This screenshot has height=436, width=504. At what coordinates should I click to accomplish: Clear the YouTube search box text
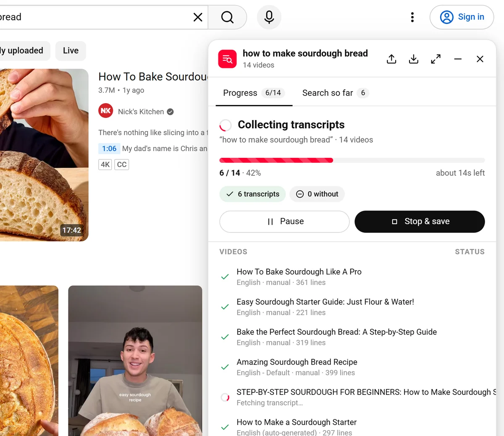[198, 17]
